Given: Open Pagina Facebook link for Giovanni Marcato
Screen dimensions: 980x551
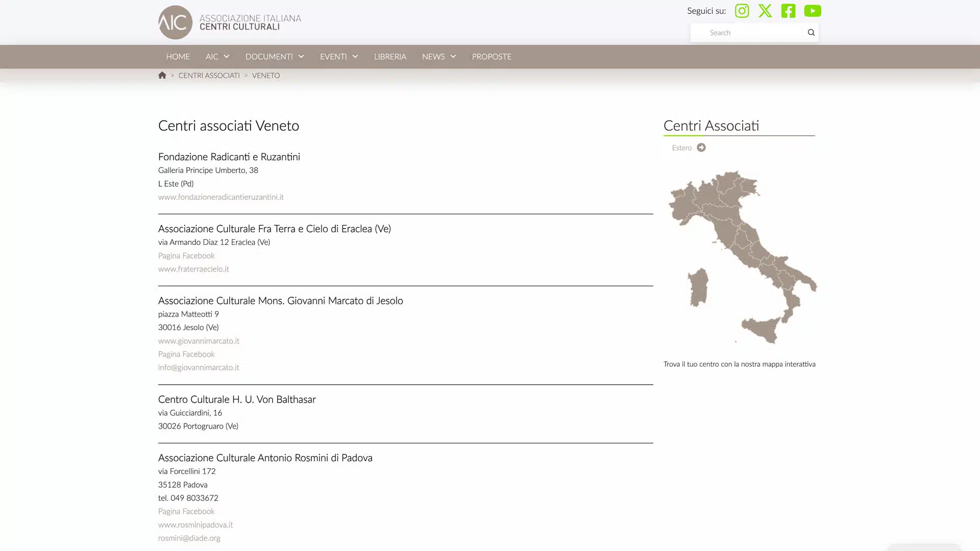Looking at the screenshot, I should 186,354.
